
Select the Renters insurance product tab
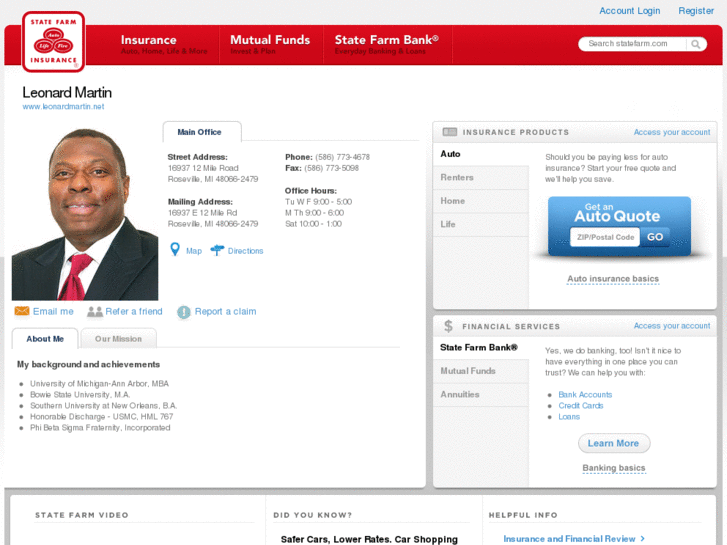click(481, 178)
